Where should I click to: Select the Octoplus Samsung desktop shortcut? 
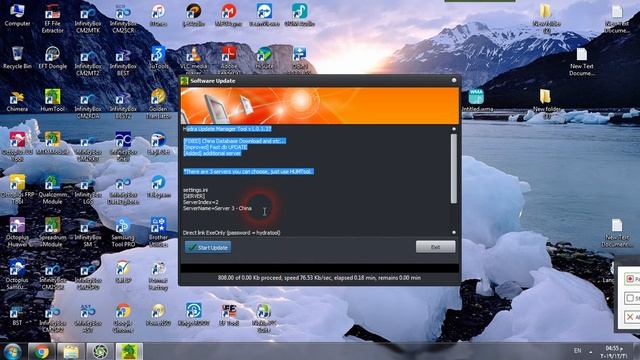tap(17, 274)
